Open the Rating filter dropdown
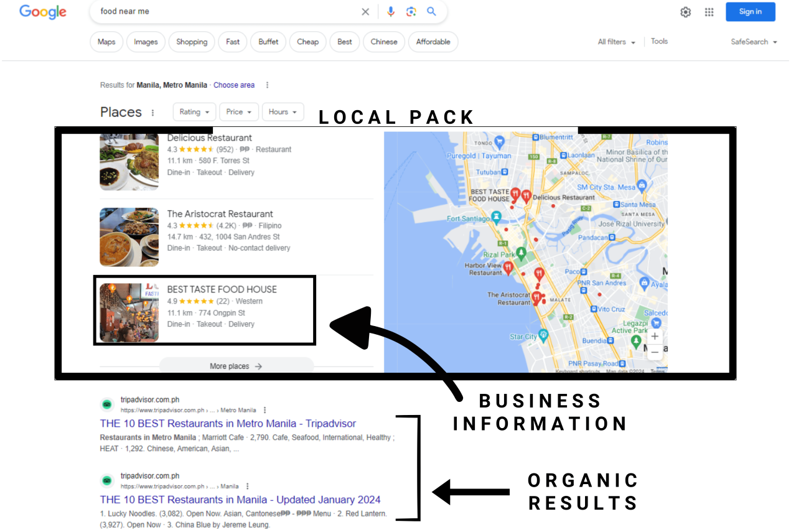The height and width of the screenshot is (532, 791). coord(194,112)
